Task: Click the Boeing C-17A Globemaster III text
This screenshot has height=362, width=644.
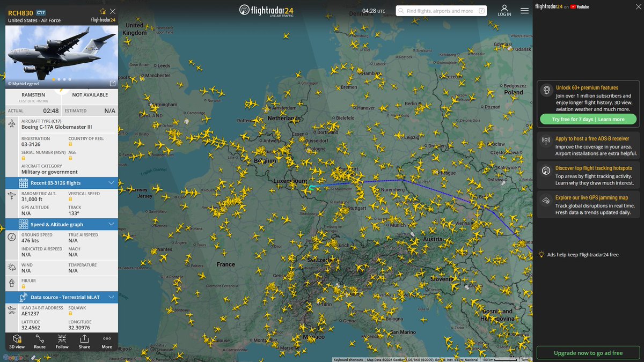Action: click(57, 127)
